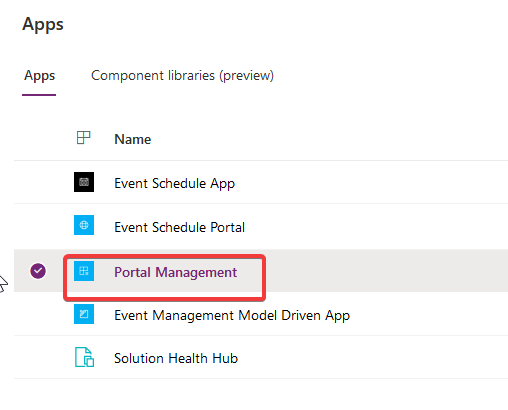The height and width of the screenshot is (410, 508).
Task: Open the Event Schedule Portal
Action: pyautogui.click(x=179, y=227)
